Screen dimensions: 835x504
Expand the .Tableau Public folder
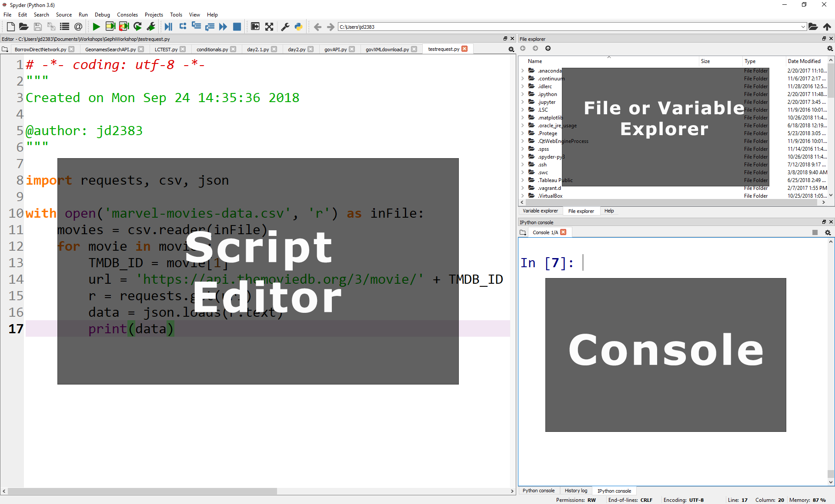coord(523,179)
